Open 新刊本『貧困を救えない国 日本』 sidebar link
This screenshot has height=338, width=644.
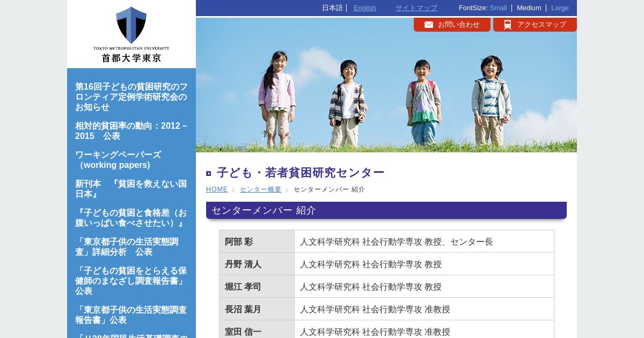(131, 189)
